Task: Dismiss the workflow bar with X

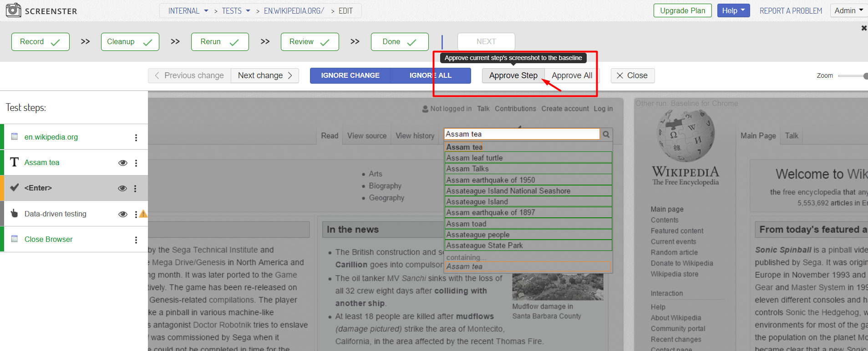Action: point(864,28)
